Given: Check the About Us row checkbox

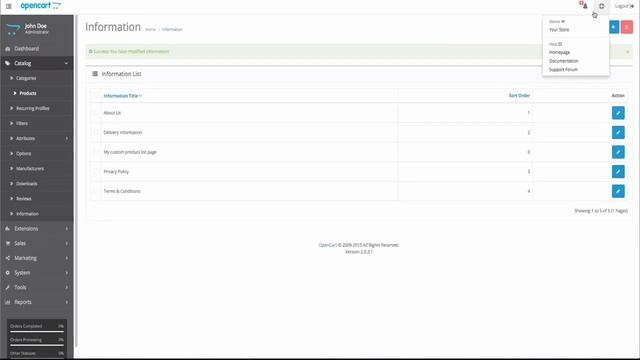Looking at the screenshot, I should pos(96,113).
